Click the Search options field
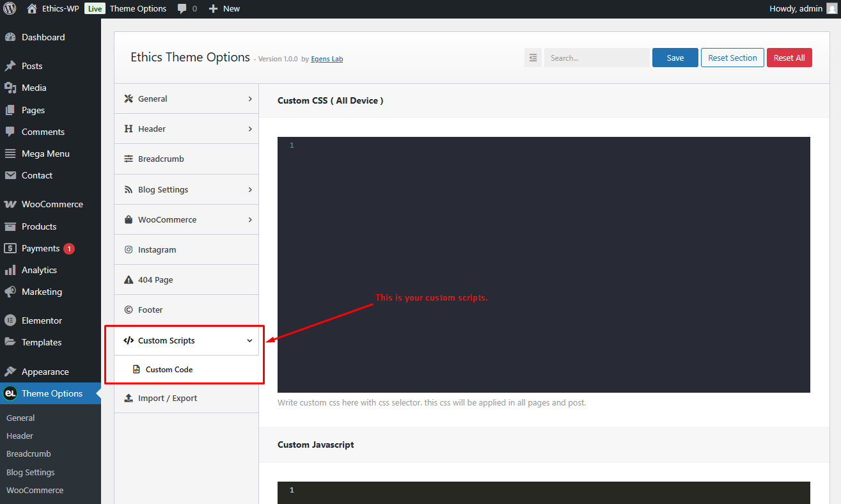Viewport: 841px width, 504px height. [x=597, y=58]
